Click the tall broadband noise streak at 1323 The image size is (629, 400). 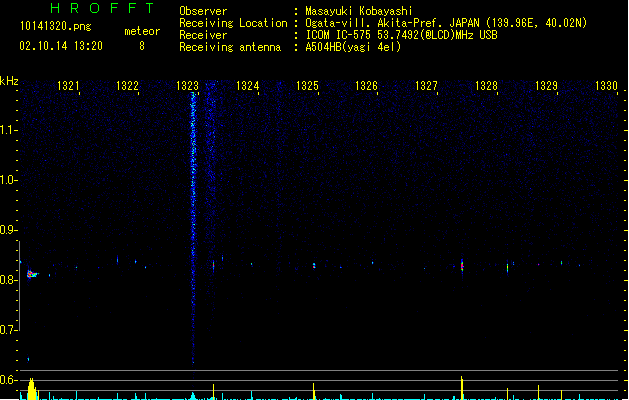point(193,229)
